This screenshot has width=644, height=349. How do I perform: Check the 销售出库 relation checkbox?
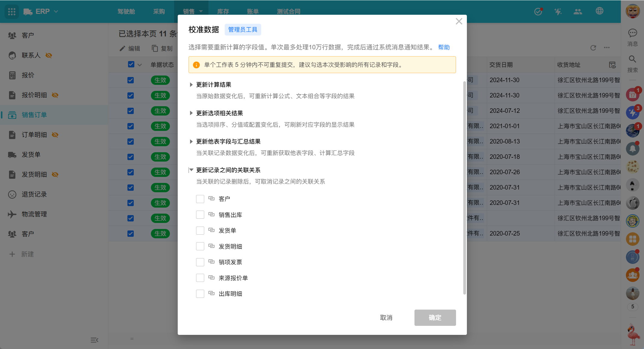point(200,215)
